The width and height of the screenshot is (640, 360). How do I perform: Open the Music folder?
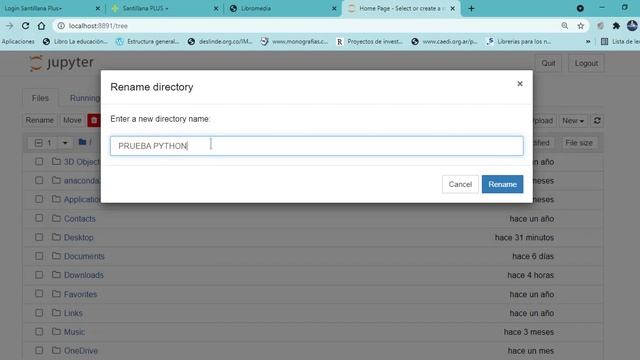click(74, 332)
